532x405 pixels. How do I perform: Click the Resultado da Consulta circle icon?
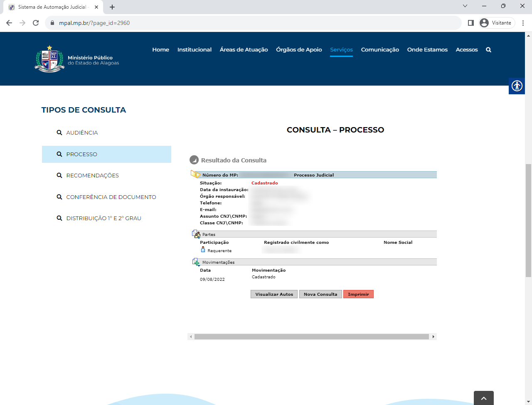(194, 160)
